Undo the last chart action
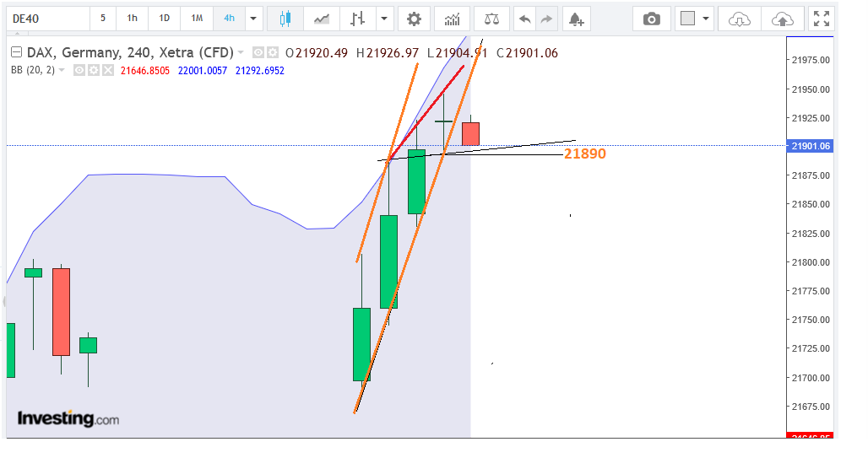Viewport: 868px width, 458px height. point(525,19)
